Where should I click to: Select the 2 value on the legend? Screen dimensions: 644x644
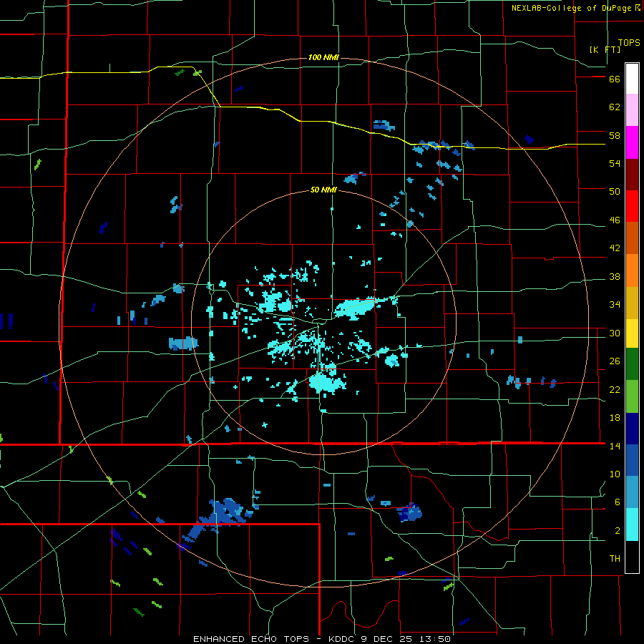(x=618, y=530)
